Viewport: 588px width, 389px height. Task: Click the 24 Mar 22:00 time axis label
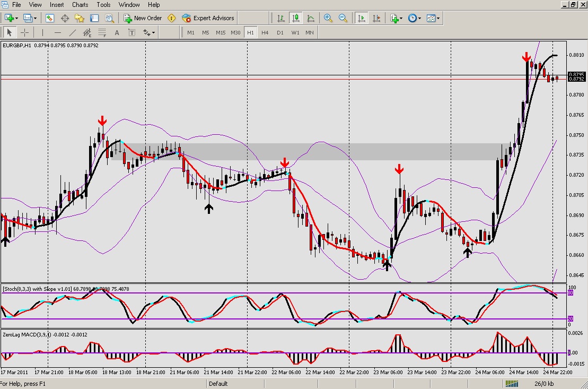coord(558,373)
